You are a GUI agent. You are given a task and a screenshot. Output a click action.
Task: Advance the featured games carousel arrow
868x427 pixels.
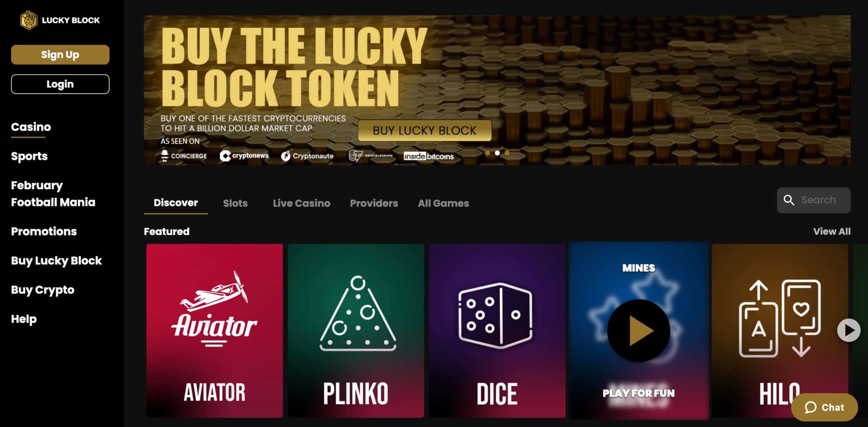coord(849,330)
